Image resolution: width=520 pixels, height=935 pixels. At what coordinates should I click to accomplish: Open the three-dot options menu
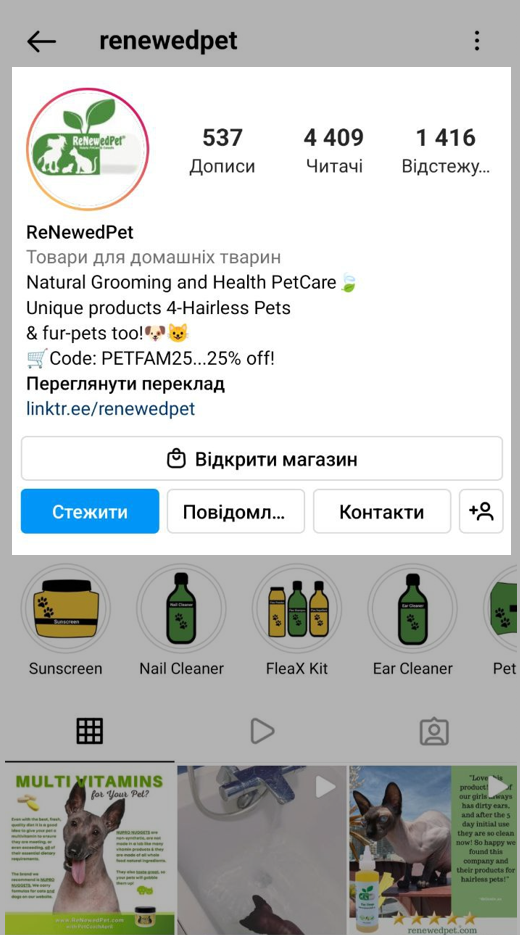[476, 41]
